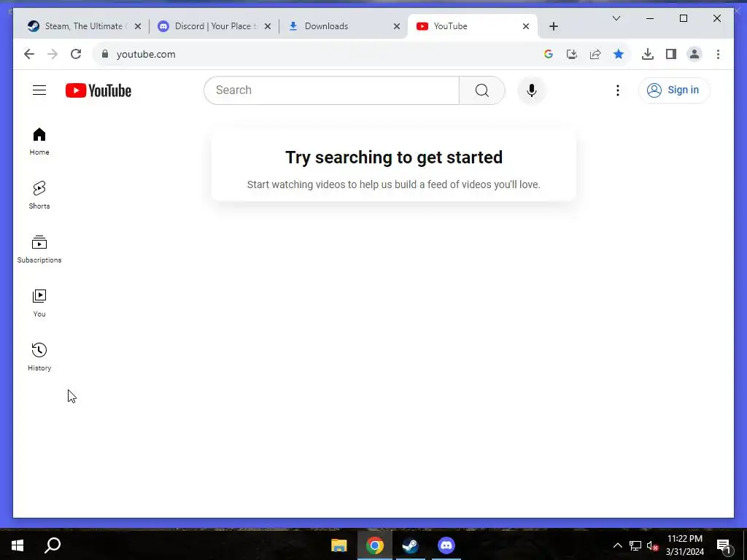
Task: Open Steam from the Windows taskbar
Action: (410, 545)
